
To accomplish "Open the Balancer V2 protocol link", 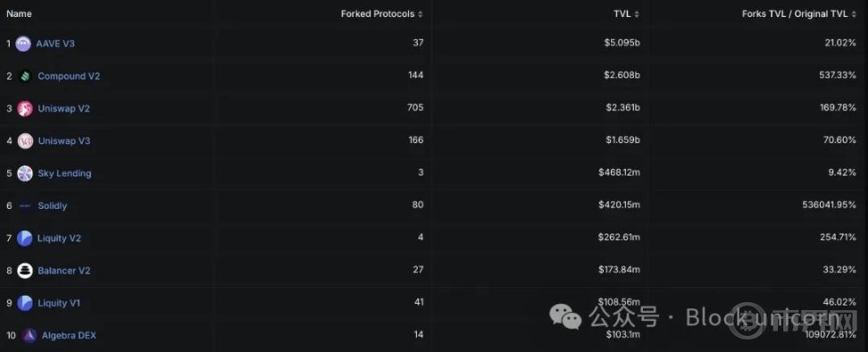I will pos(64,271).
